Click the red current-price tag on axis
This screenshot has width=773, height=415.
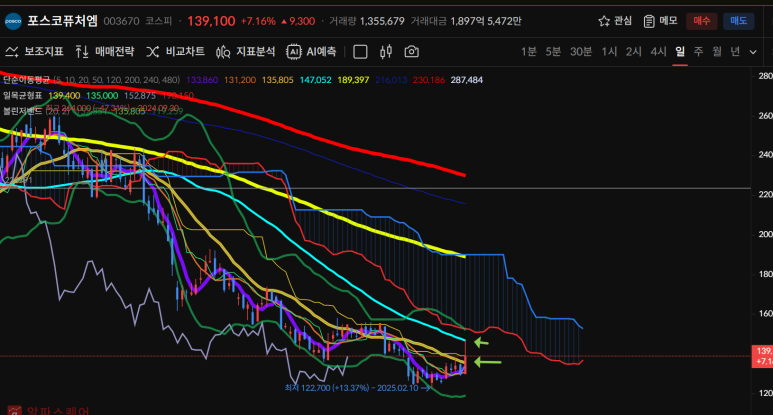click(762, 356)
